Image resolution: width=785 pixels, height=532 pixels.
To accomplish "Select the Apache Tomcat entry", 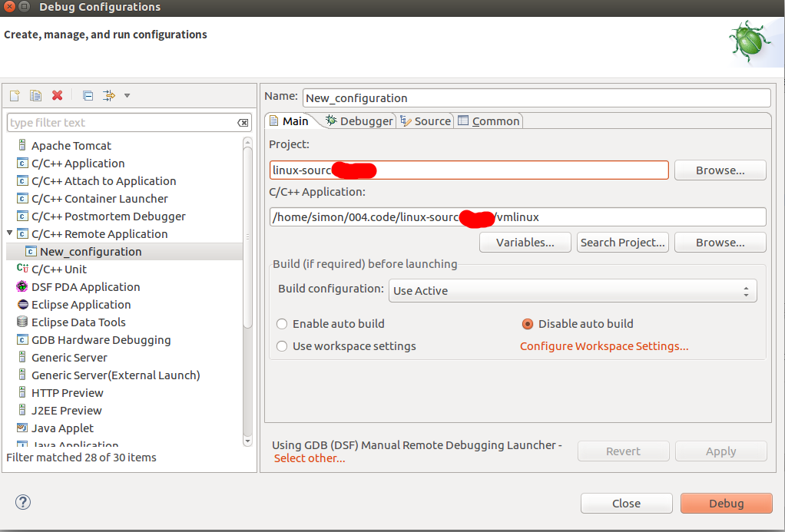I will coord(71,146).
